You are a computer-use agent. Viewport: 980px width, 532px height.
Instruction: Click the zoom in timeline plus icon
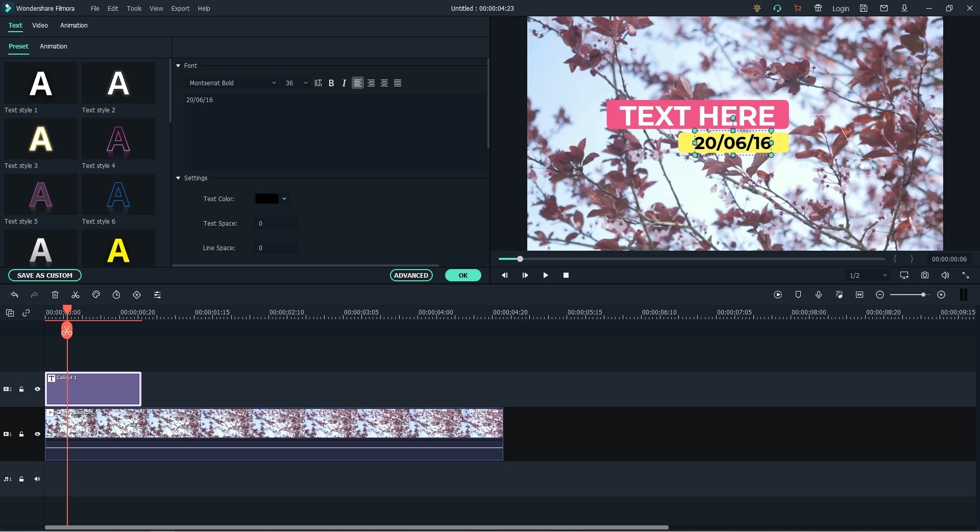pos(941,295)
